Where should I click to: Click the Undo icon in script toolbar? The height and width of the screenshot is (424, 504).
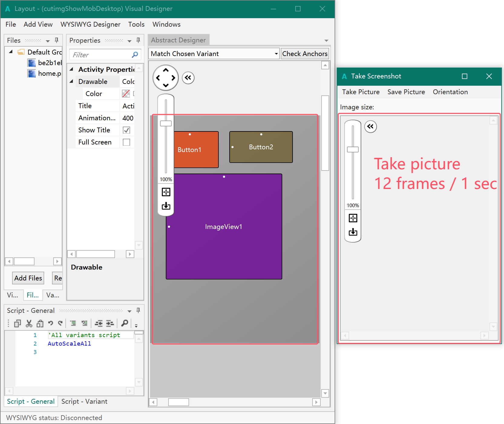[x=51, y=323]
